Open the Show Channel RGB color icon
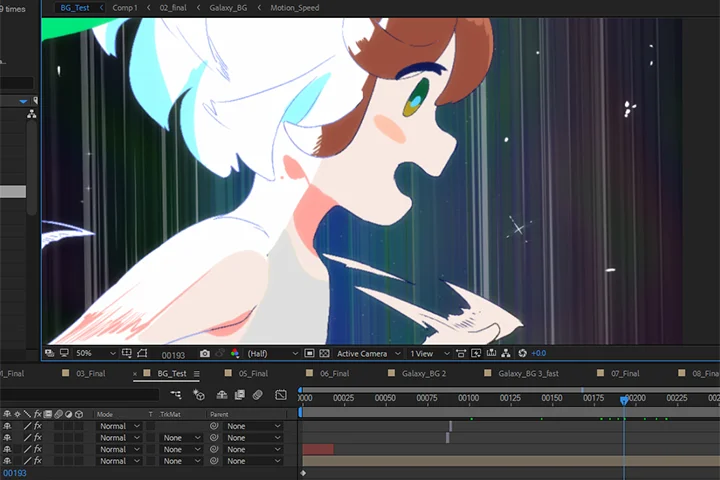This screenshot has height=480, width=720. (x=235, y=353)
